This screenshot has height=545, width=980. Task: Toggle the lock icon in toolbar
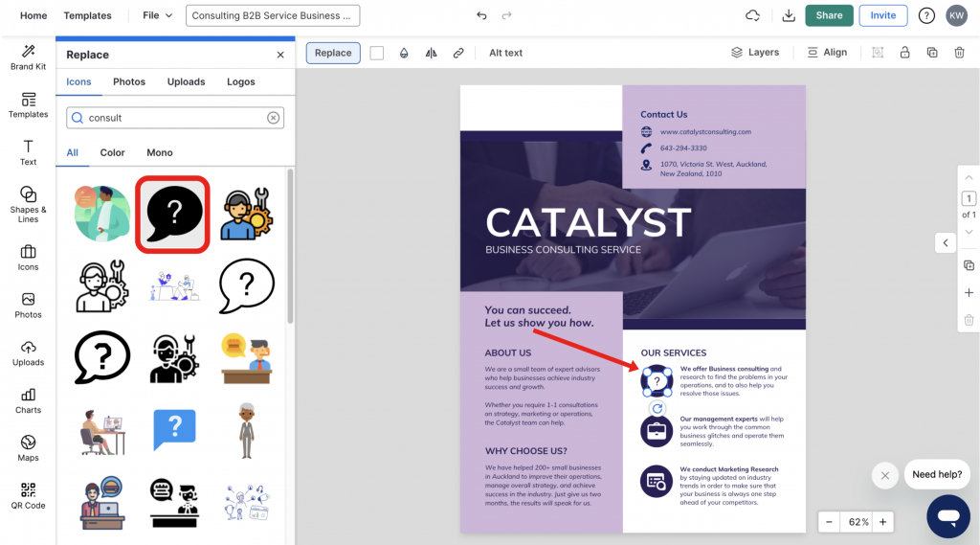(x=904, y=53)
